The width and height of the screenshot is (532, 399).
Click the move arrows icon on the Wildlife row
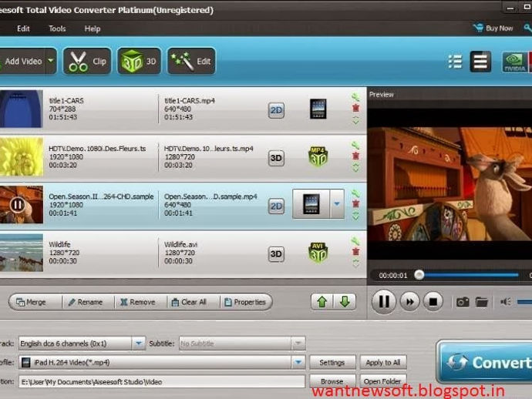[x=355, y=263]
